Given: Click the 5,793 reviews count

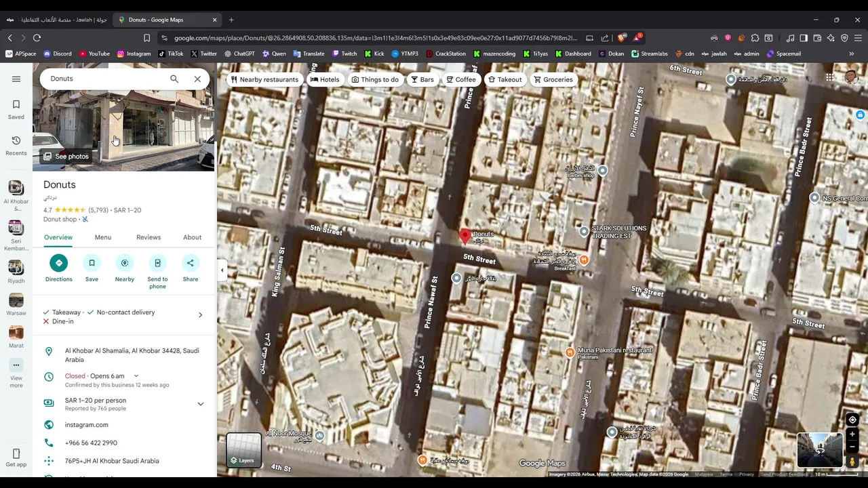Looking at the screenshot, I should 98,210.
